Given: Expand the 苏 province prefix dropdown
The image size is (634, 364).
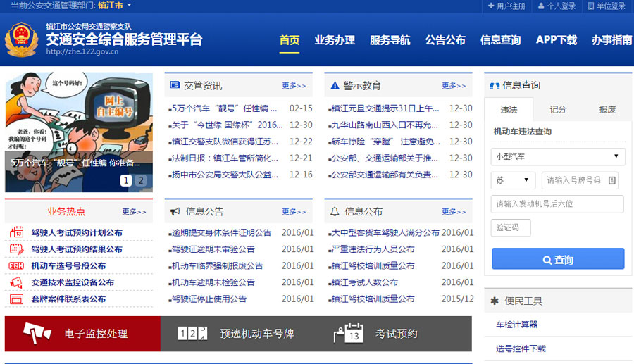Looking at the screenshot, I should tap(513, 180).
